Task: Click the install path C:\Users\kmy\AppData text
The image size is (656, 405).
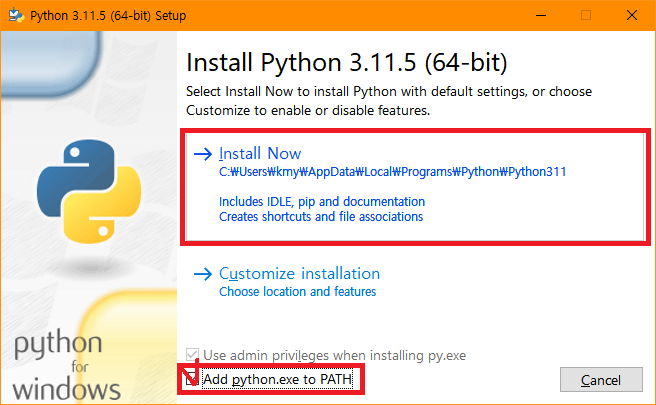Action: (x=392, y=172)
